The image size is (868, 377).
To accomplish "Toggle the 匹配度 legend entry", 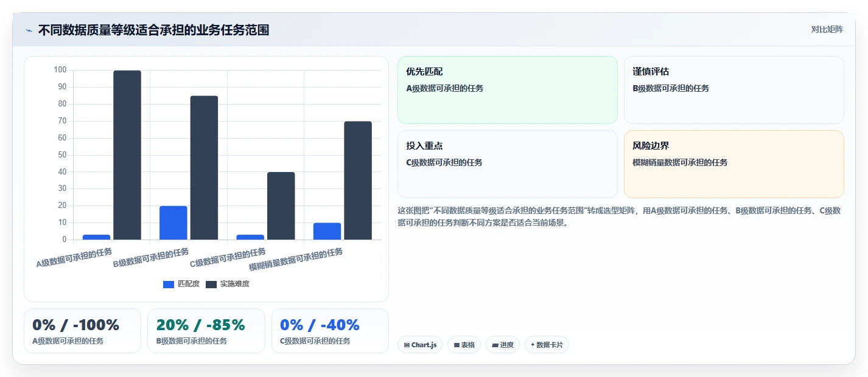I will (x=181, y=284).
